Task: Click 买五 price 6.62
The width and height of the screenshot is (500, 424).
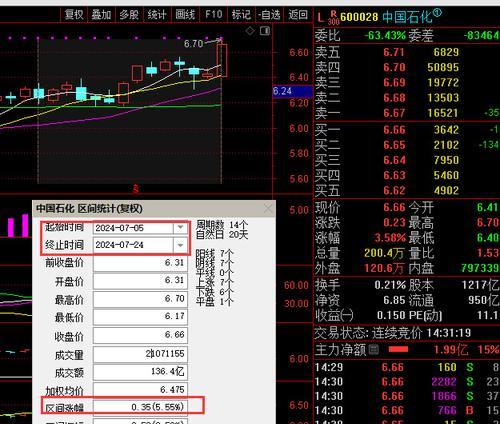Action: [x=394, y=191]
